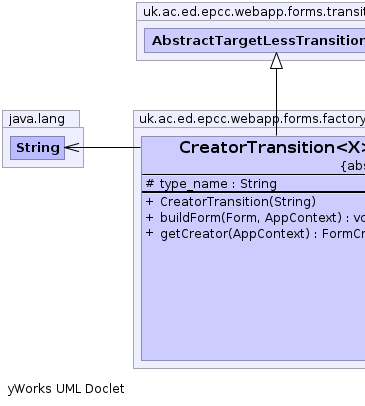Viewport: 365px width, 406px height.
Task: Click the plus symbol before CreatorTransition constructor
Action: pyautogui.click(x=150, y=202)
